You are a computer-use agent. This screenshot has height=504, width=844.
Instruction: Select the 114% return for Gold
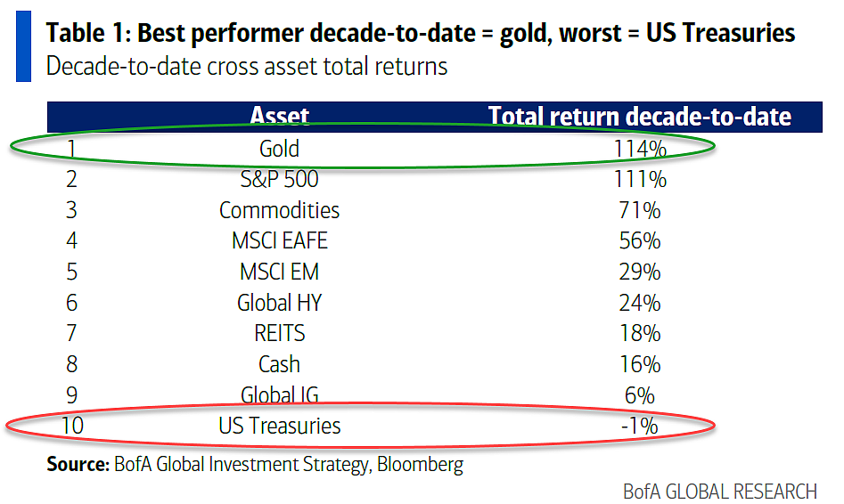(639, 149)
